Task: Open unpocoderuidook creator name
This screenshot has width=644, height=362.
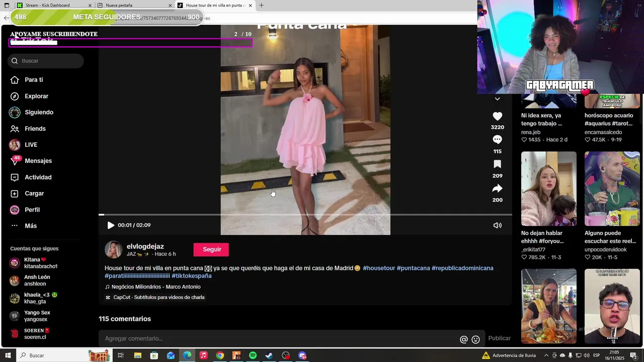Action: tap(606, 250)
